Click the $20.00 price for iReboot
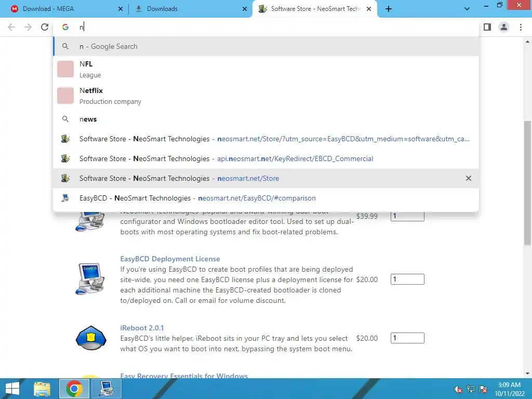 click(x=367, y=338)
